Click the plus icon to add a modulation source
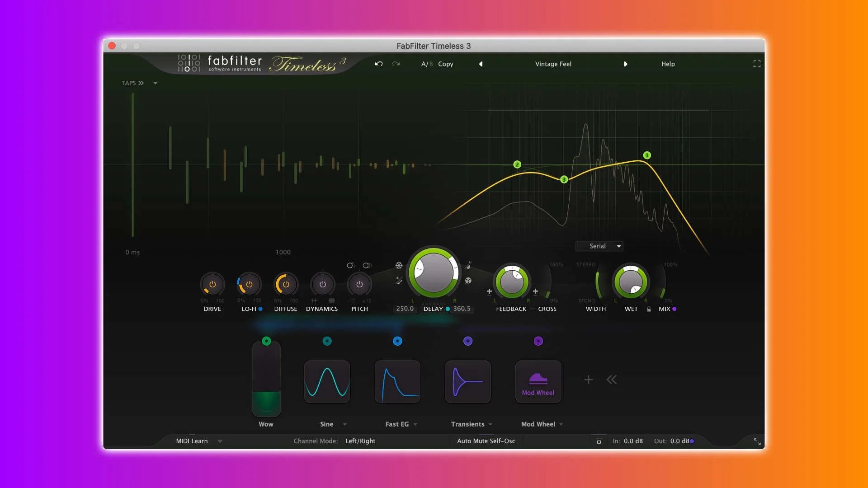 [x=588, y=380]
